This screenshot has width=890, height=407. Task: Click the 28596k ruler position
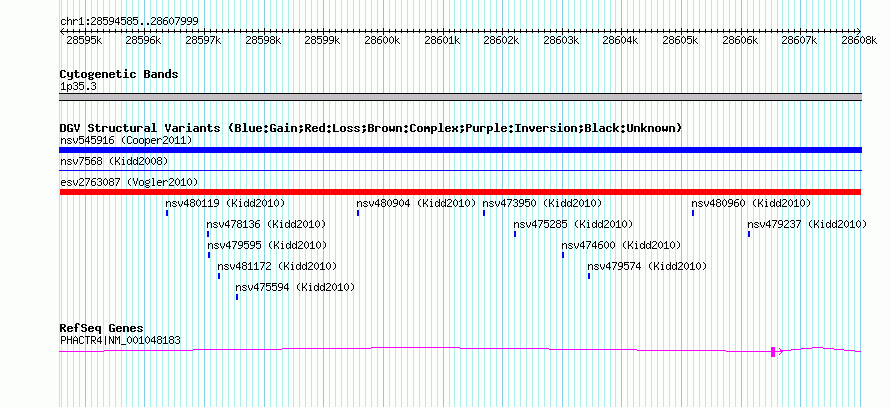coord(144,40)
